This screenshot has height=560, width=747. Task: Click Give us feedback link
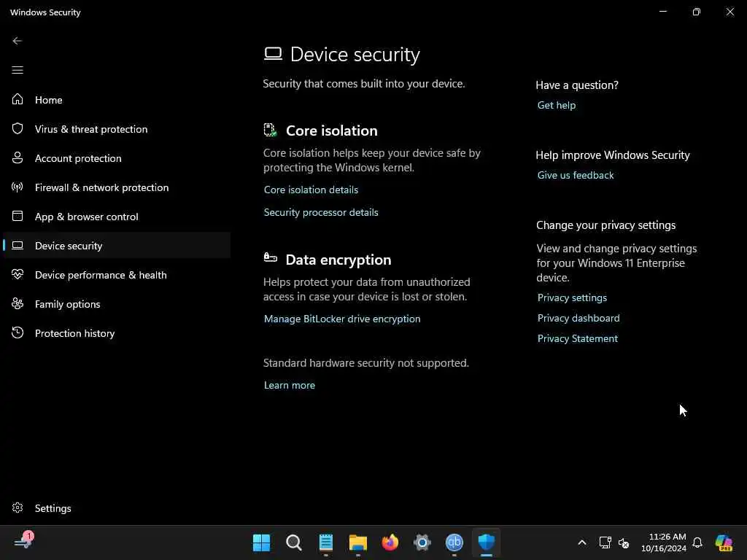click(x=576, y=175)
